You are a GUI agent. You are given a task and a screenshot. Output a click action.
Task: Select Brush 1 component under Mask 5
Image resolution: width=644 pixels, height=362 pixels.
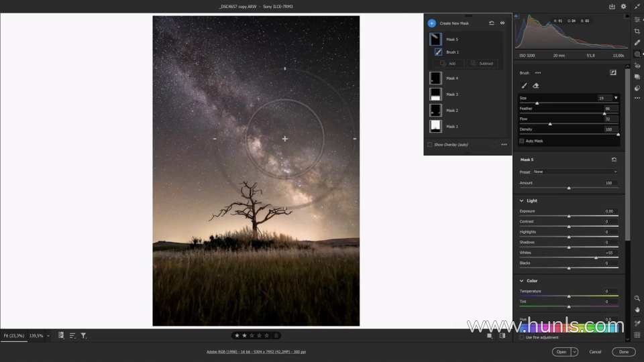(x=452, y=52)
